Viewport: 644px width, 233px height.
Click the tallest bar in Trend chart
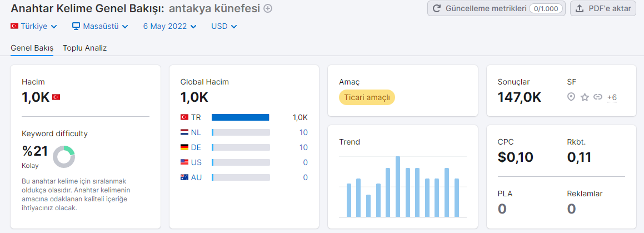click(398, 186)
